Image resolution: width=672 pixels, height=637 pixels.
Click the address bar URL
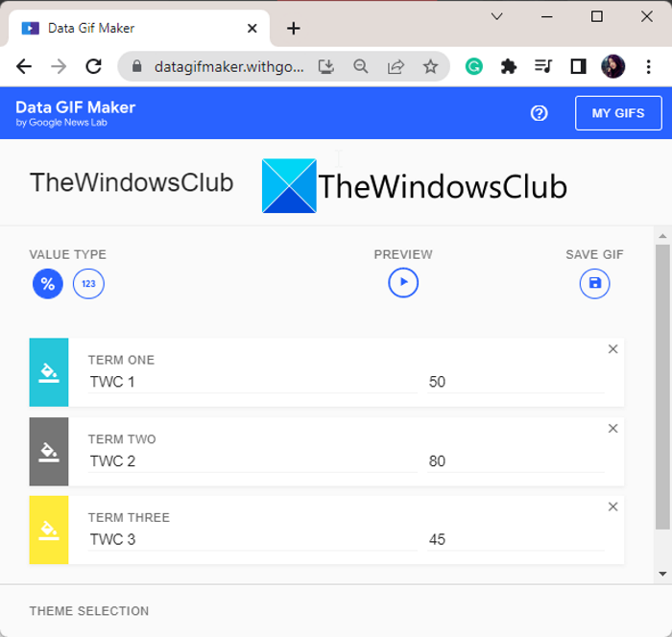[x=229, y=67]
